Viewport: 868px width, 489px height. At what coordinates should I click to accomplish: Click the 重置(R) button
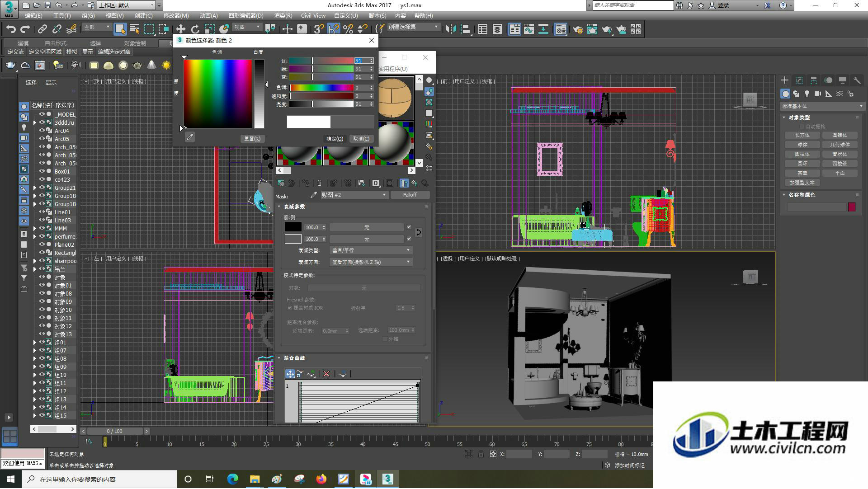252,139
